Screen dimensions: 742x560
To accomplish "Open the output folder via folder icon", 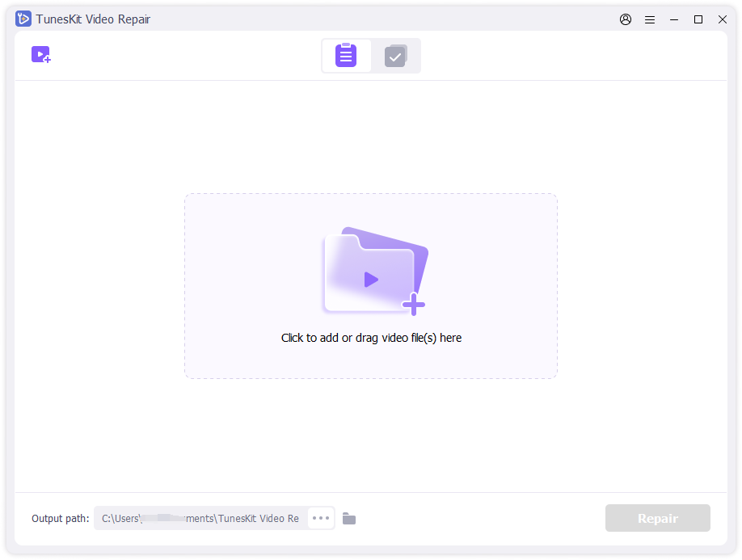I will point(349,518).
